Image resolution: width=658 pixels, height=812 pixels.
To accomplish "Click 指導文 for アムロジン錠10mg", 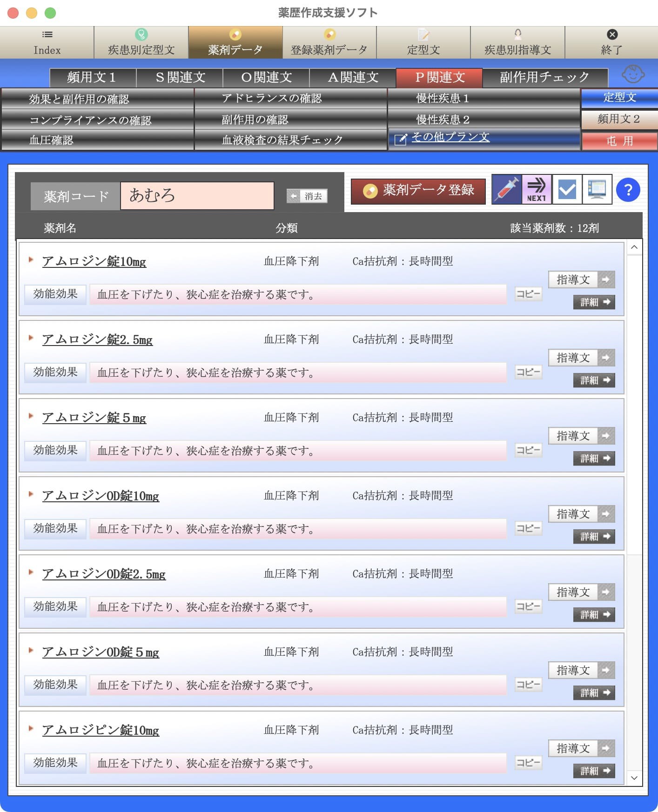I will 582,280.
